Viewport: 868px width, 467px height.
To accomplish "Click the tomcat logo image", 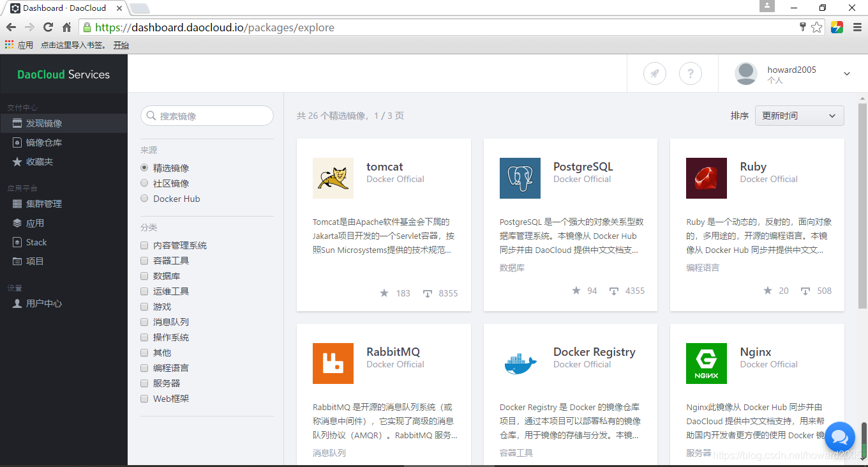I will [x=333, y=178].
